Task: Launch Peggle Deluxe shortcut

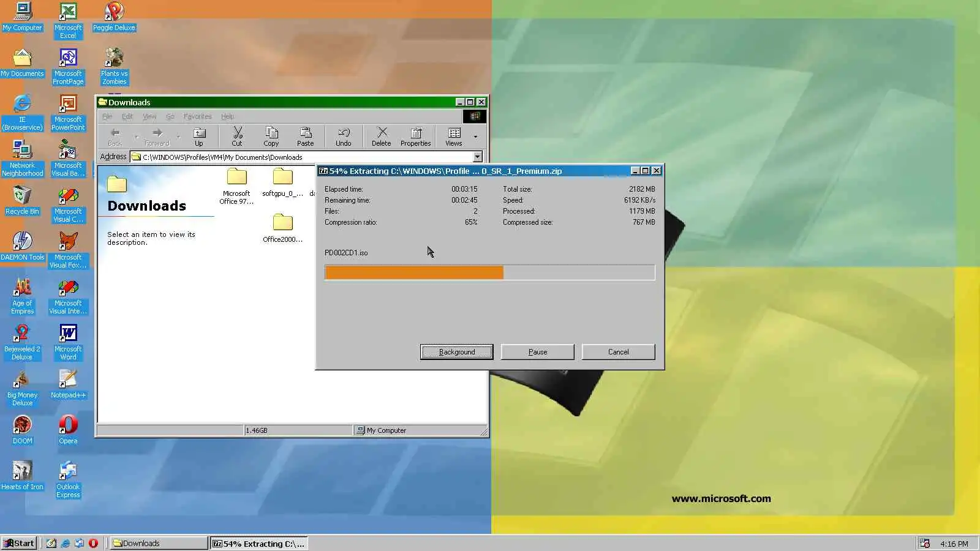Action: point(114,17)
